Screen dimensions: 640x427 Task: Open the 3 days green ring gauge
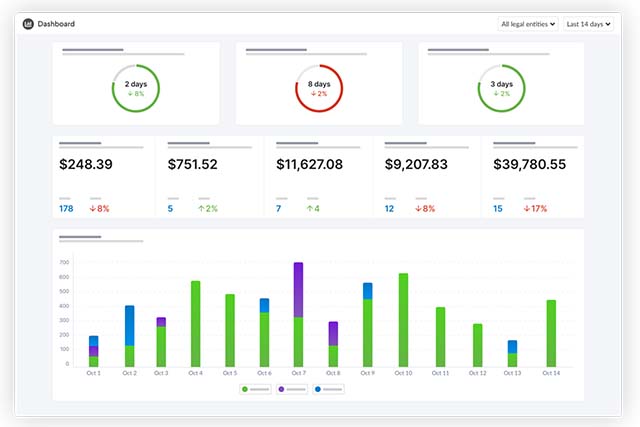pyautogui.click(x=502, y=89)
